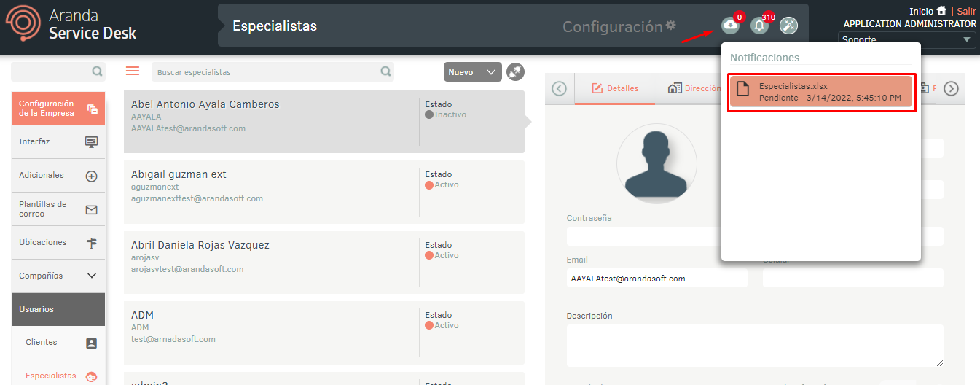Open the hamburger list menu icon
Viewport: 980px width, 385px height.
coord(133,71)
